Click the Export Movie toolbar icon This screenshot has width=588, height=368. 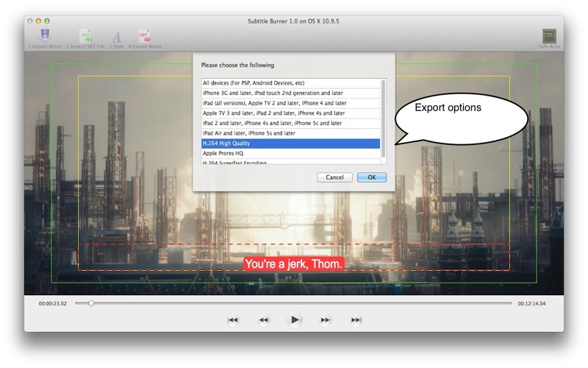[145, 39]
